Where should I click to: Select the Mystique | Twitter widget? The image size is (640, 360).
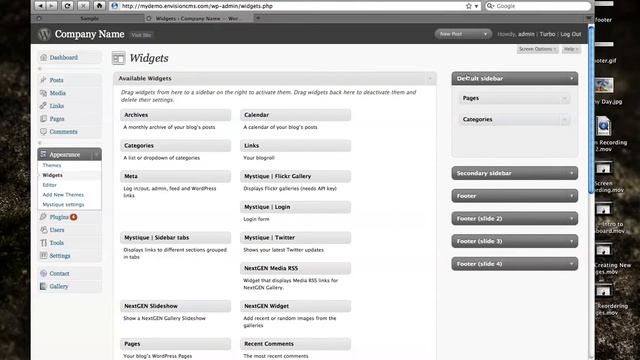(x=296, y=238)
